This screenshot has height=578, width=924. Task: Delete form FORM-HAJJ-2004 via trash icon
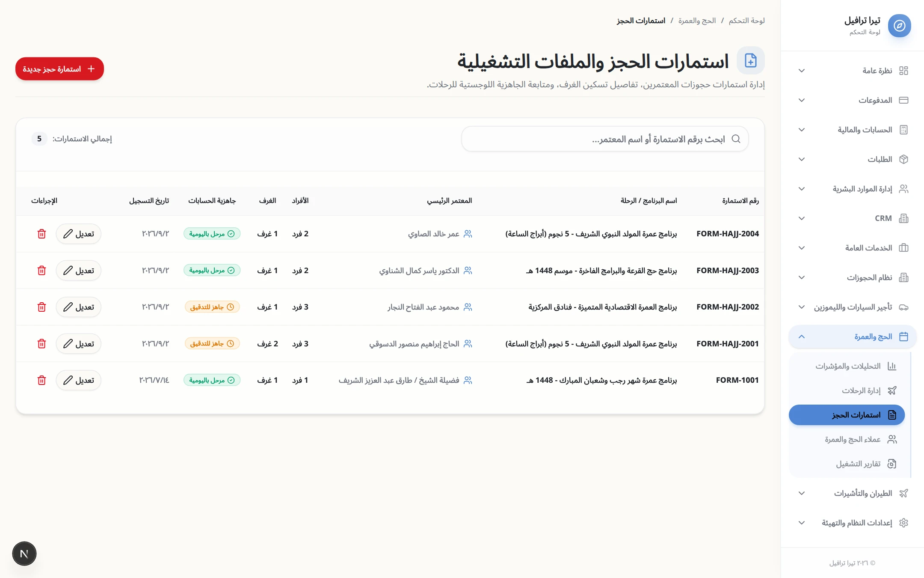pos(41,234)
